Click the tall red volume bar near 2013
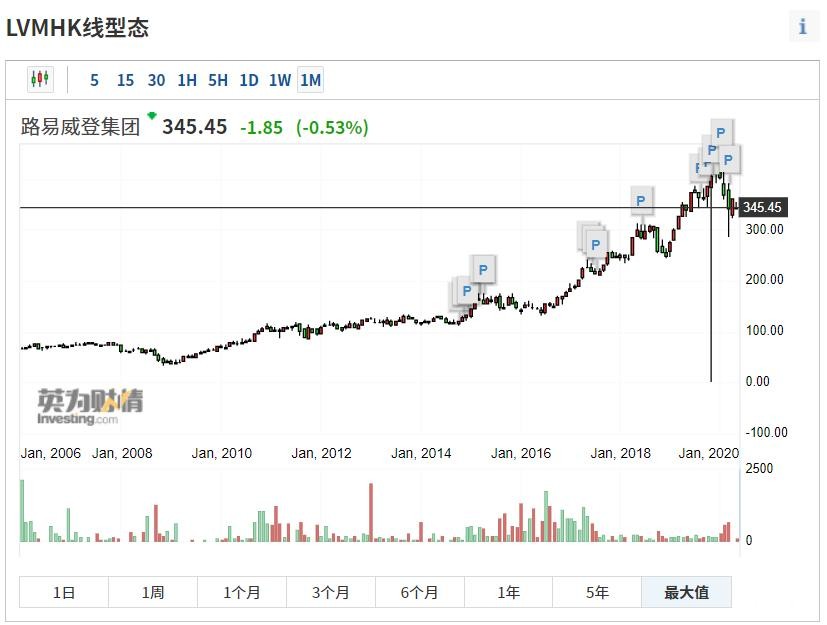Viewport: 827px width, 625px height. pos(371,513)
